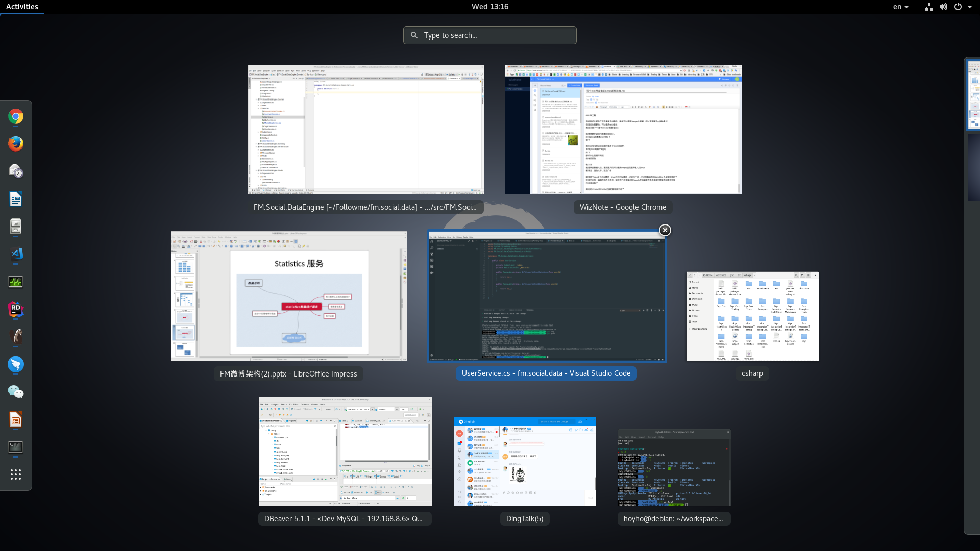Select English language indicator en
Image resolution: width=980 pixels, height=551 pixels.
(901, 6)
